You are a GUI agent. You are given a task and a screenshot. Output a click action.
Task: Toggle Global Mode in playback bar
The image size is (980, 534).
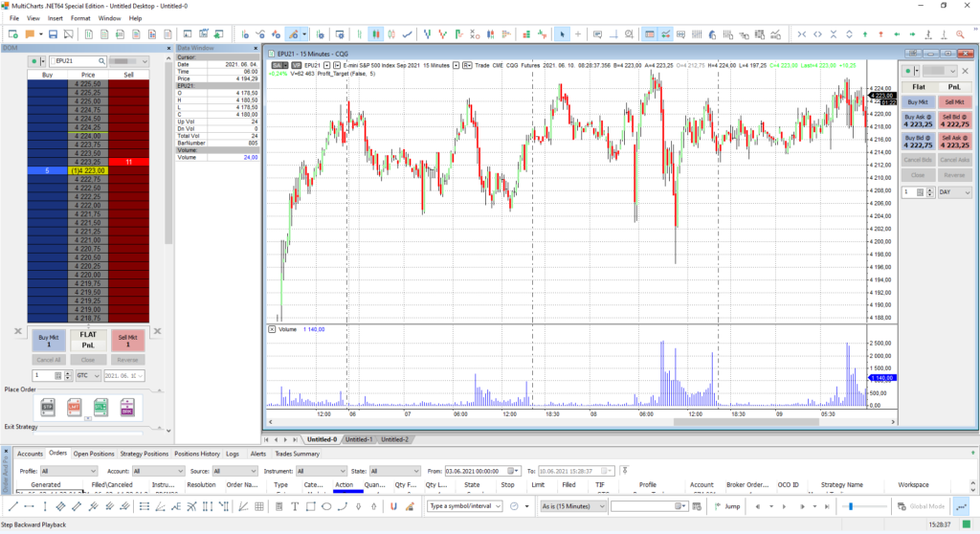[923, 505]
